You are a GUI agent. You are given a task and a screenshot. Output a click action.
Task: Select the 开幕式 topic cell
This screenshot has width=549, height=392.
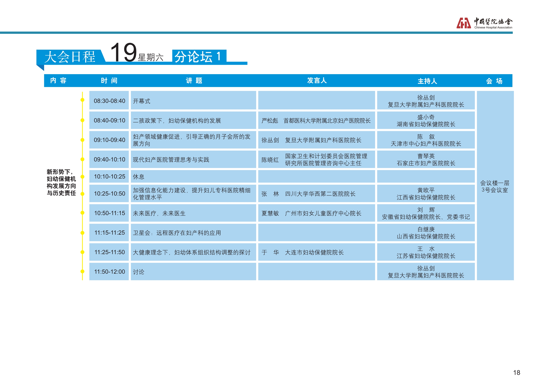coord(193,100)
